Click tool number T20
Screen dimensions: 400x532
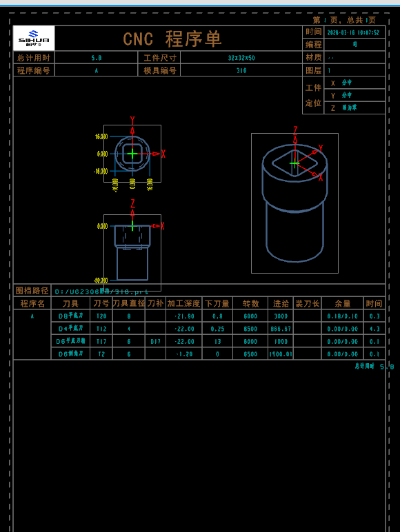101,316
